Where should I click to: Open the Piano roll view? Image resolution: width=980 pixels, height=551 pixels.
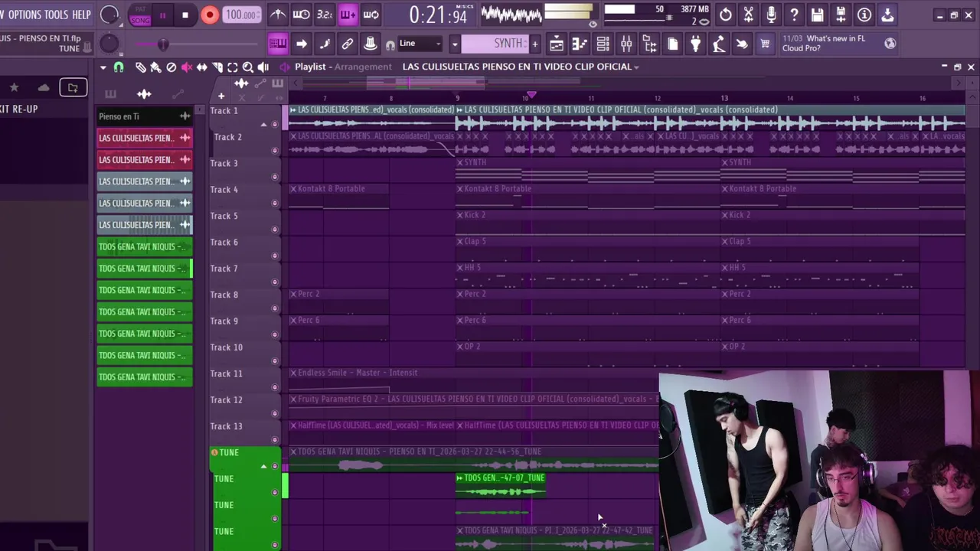click(x=580, y=44)
